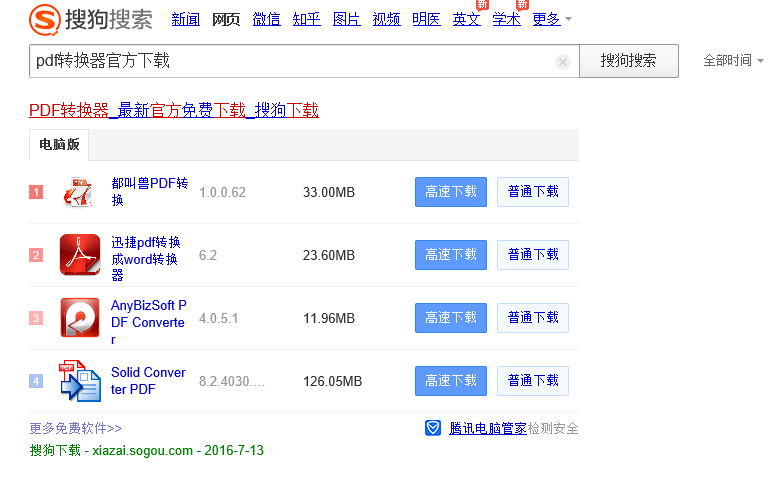Click file size 23.60MB
Image resolution: width=769 pixels, height=477 pixels.
click(x=329, y=255)
